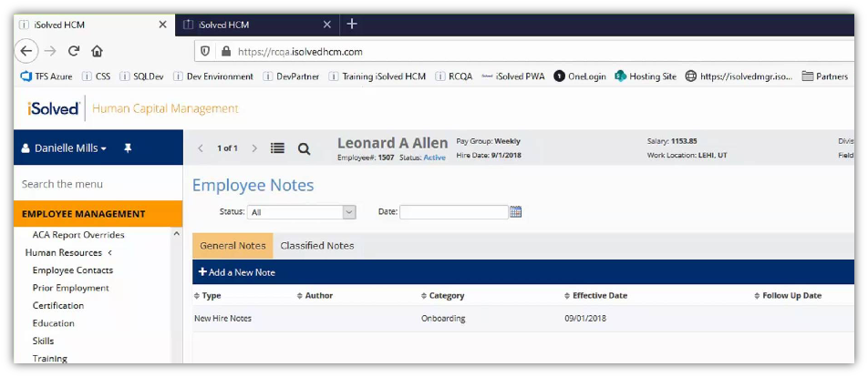The height and width of the screenshot is (377, 868).
Task: Switch to first iSolved HCM browser tab
Action: click(x=94, y=25)
